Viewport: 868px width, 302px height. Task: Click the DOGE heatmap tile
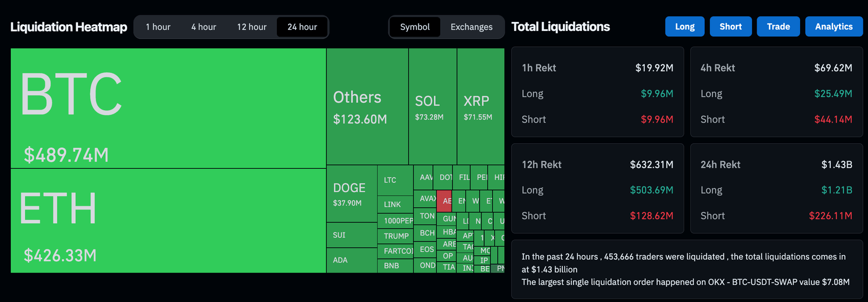[x=351, y=194]
